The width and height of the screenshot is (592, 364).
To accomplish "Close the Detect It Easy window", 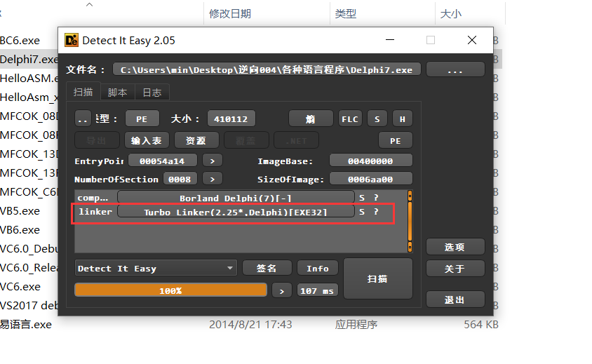I will 472,40.
